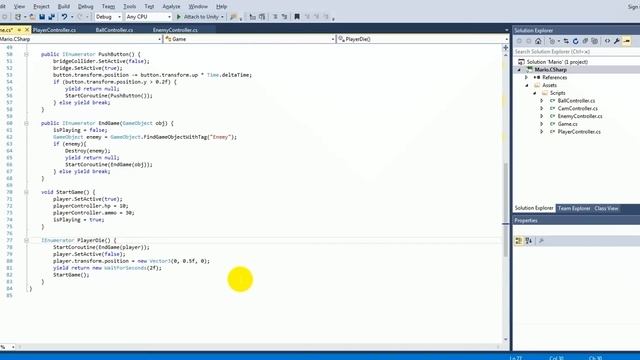The width and height of the screenshot is (640, 360).
Task: Click the Home icon in Solution Explorer
Action: (538, 41)
